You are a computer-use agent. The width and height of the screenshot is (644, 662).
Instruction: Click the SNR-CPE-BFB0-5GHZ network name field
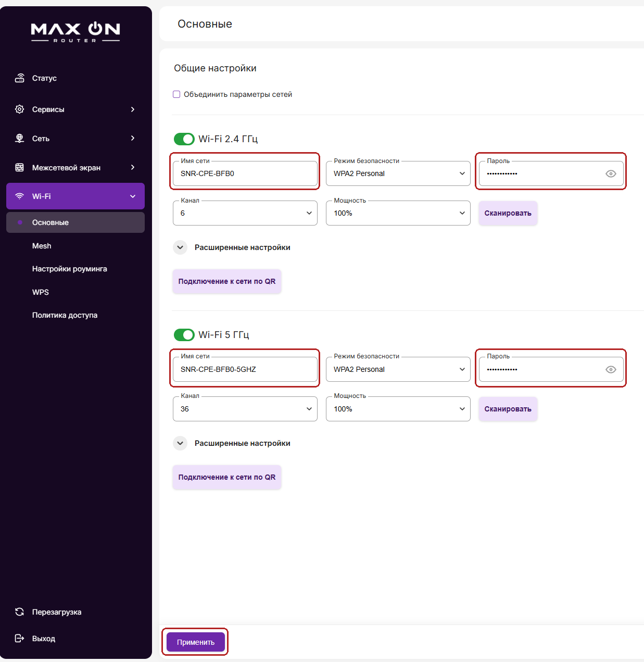[x=245, y=369]
